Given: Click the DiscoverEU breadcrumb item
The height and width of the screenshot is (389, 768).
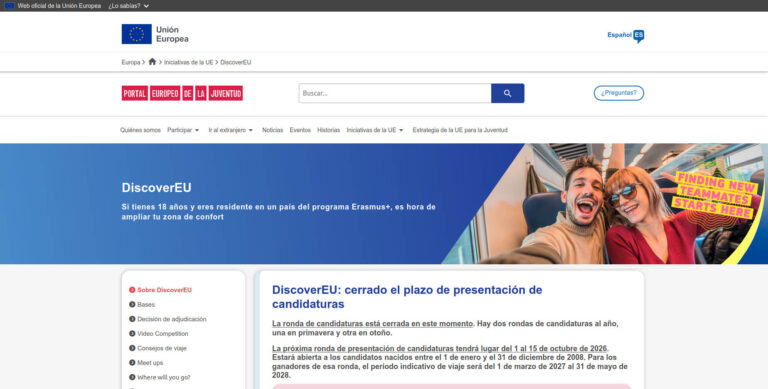Looking at the screenshot, I should (x=236, y=62).
